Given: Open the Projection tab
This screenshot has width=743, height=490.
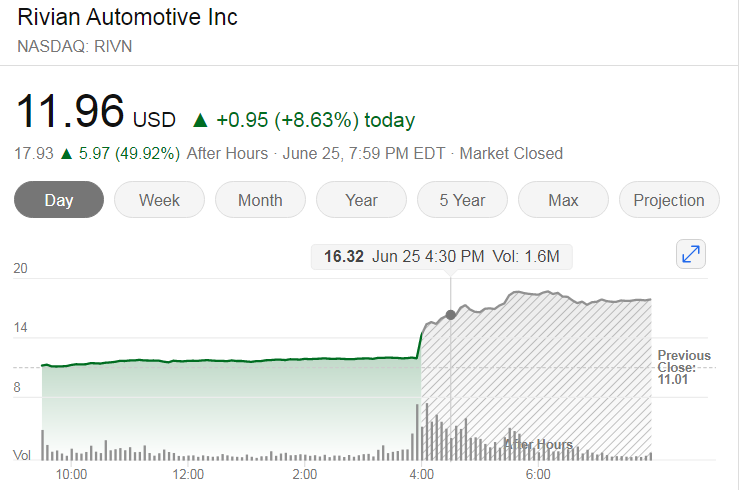Looking at the screenshot, I should [669, 200].
